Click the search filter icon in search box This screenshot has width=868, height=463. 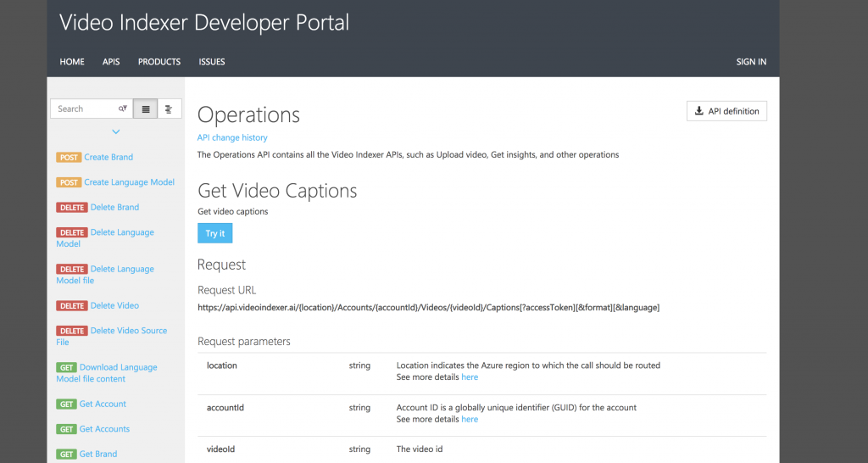pos(123,109)
